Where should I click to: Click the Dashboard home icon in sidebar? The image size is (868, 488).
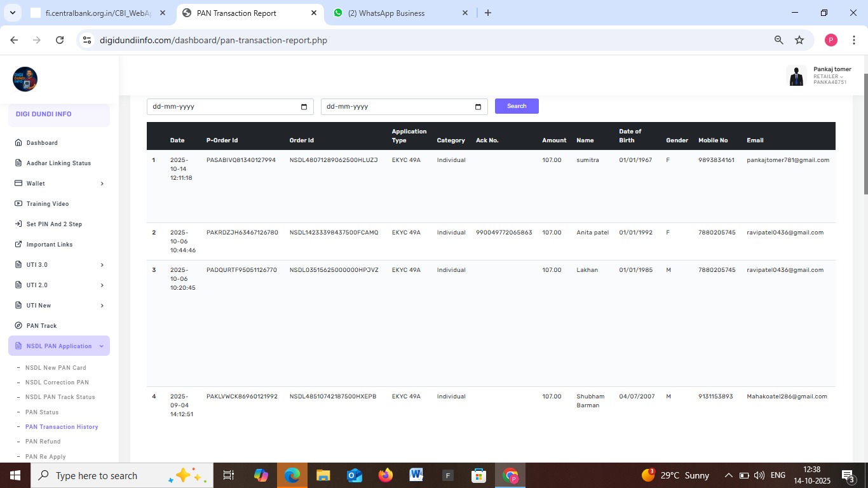pos(18,143)
